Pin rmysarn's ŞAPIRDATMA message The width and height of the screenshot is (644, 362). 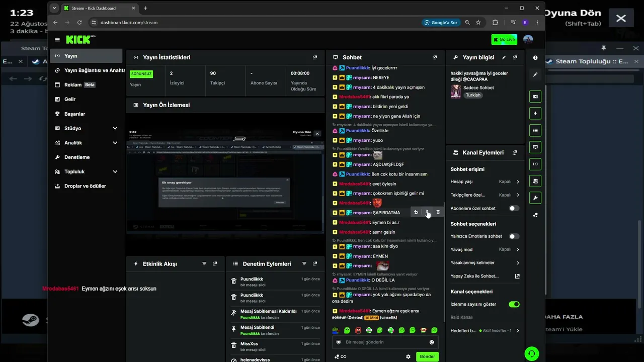[x=427, y=213]
